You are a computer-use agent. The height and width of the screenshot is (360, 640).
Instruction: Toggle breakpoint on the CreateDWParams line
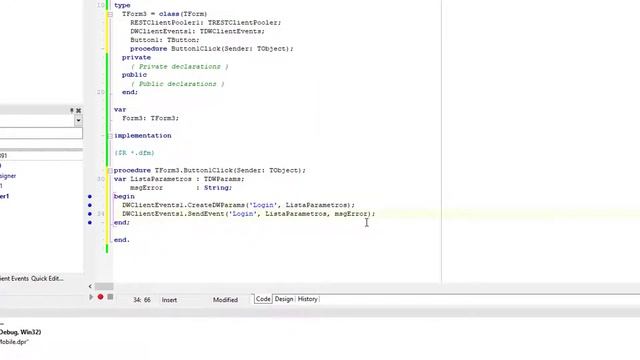tap(90, 205)
